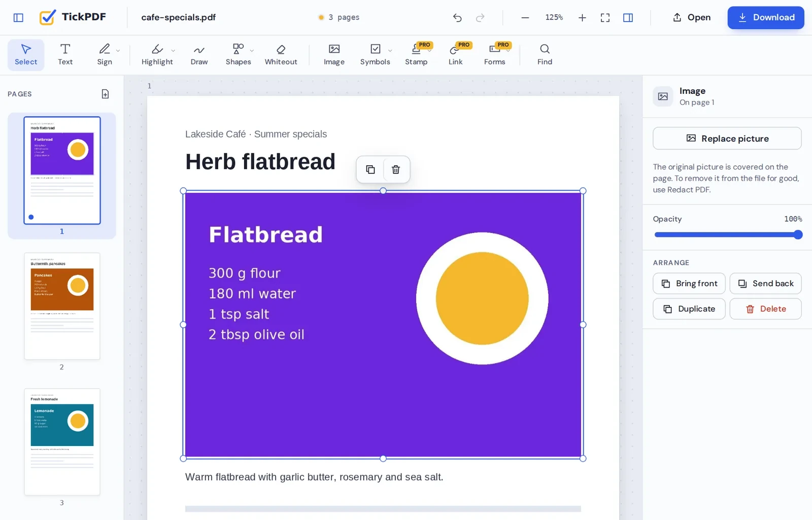Open page 3 Fresh lemonade thumbnail
812x520 pixels.
coord(62,441)
